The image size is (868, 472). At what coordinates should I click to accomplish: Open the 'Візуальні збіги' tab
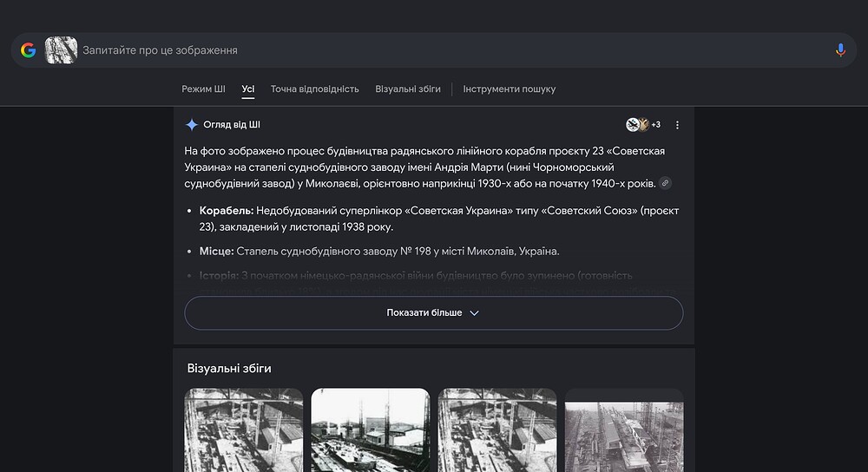[408, 89]
